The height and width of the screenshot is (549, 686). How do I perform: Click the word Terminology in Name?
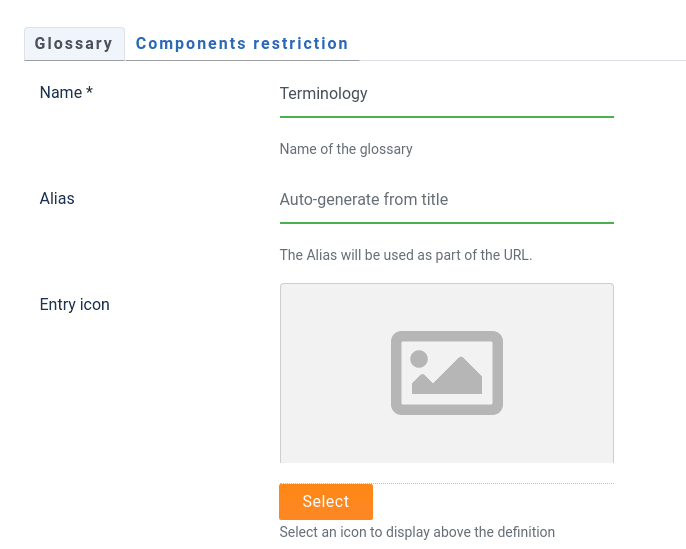click(324, 94)
